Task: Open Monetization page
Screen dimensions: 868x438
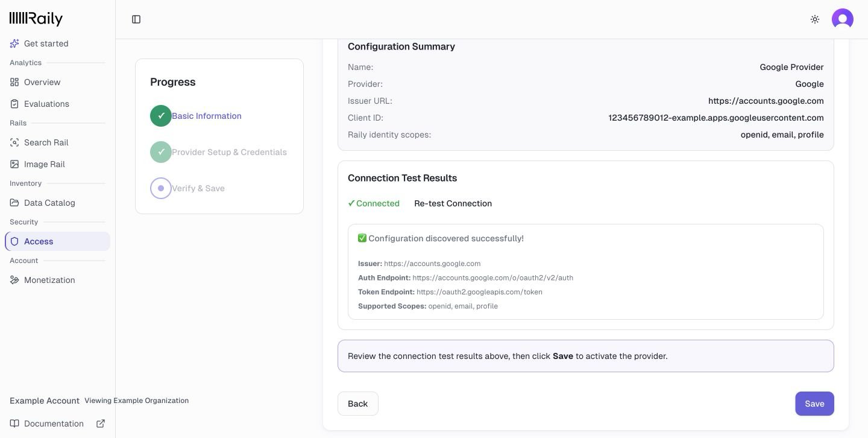Action: pyautogui.click(x=57, y=280)
